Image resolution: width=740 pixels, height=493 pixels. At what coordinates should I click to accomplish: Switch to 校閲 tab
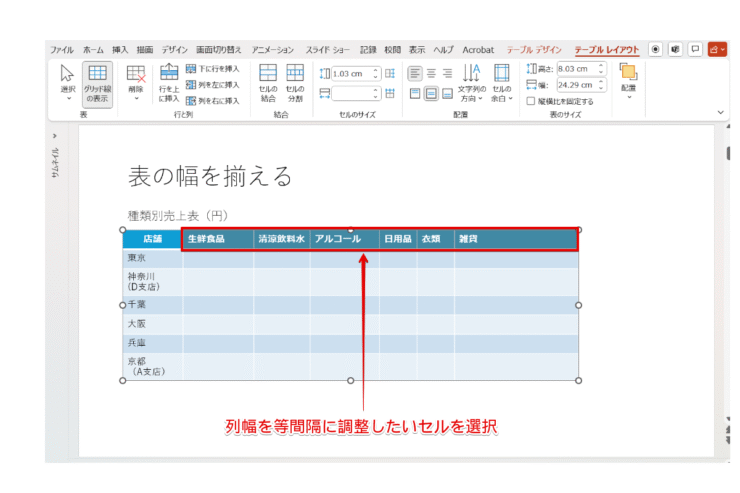[x=393, y=50]
